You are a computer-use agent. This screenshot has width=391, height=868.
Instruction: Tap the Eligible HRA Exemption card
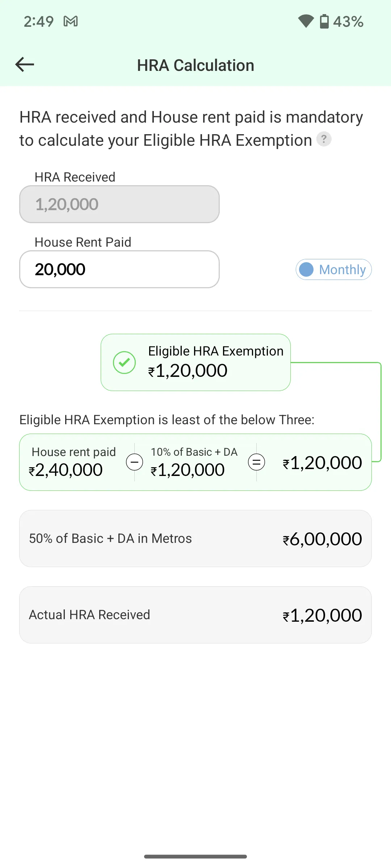(x=195, y=362)
